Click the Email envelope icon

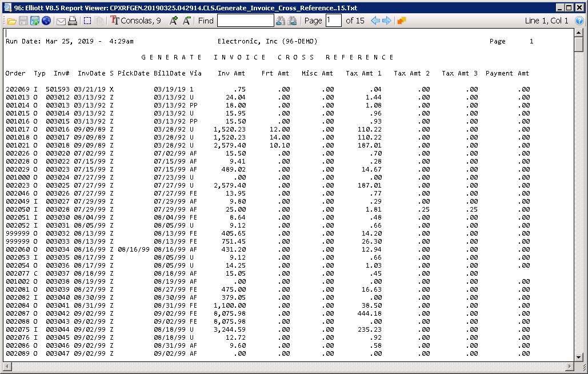[x=61, y=21]
